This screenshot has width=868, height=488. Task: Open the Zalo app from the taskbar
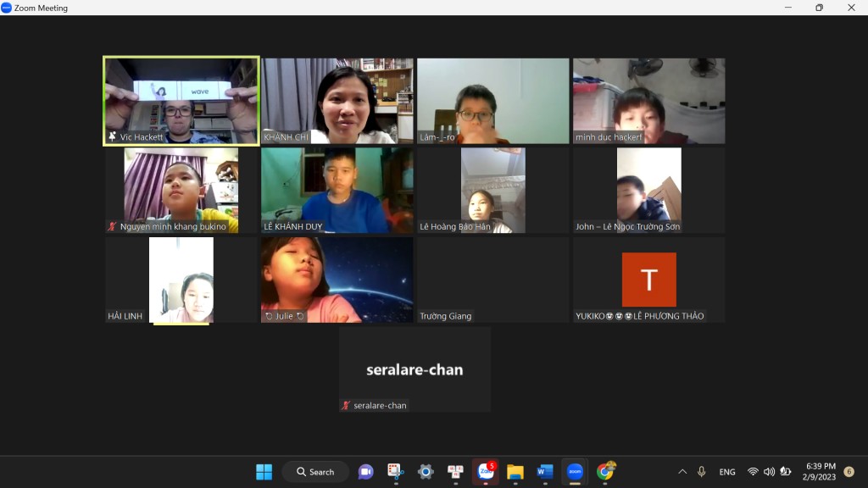486,472
